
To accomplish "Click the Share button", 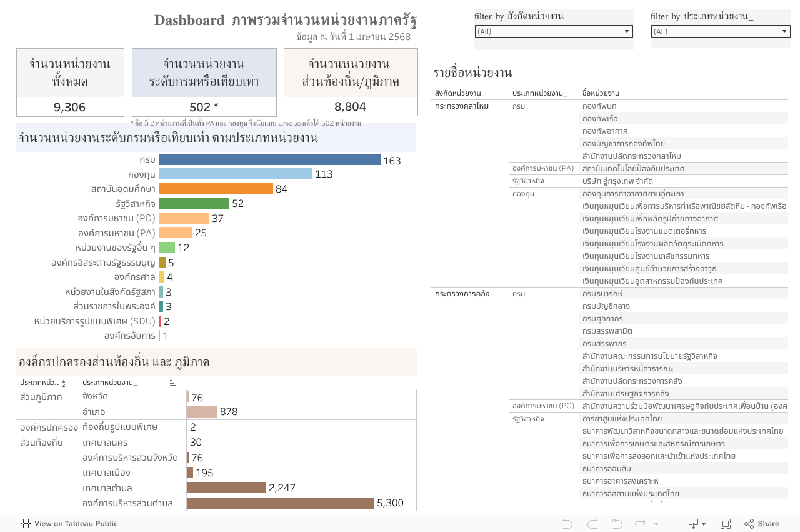I will tap(762, 523).
